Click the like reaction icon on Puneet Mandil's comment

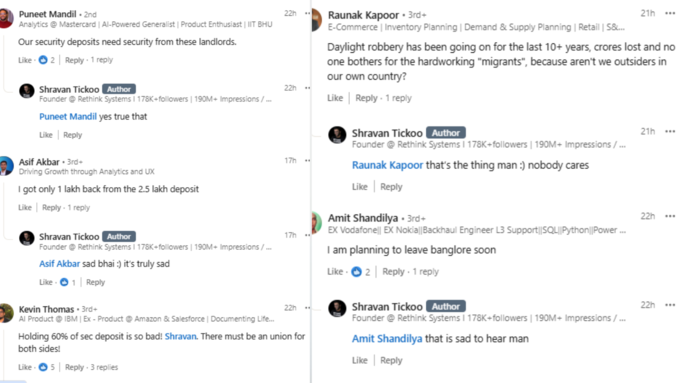[43, 60]
